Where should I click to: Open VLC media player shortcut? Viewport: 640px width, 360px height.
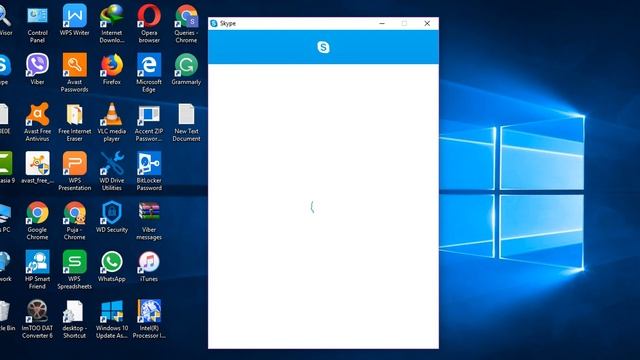click(112, 115)
